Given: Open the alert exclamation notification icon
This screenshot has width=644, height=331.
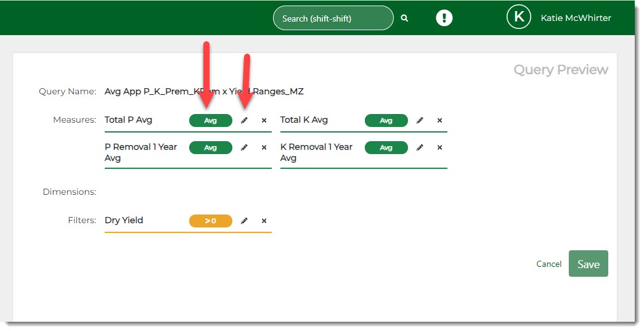Looking at the screenshot, I should click(x=444, y=18).
